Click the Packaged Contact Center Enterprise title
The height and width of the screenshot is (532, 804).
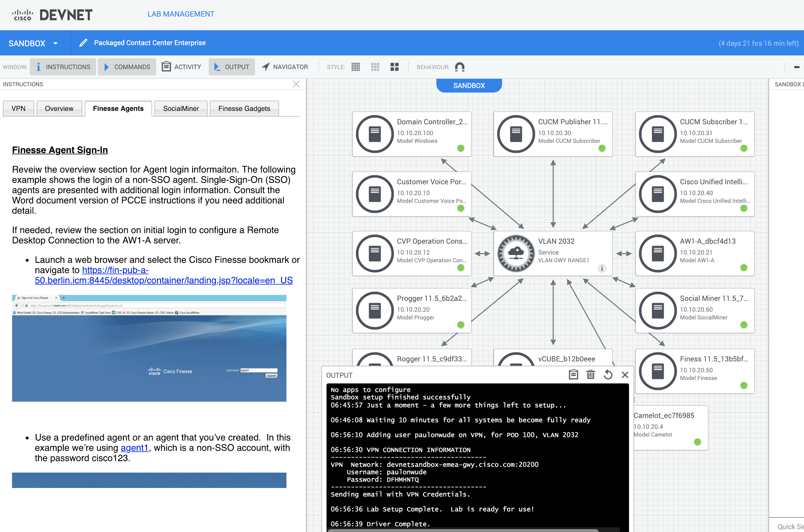pos(150,43)
